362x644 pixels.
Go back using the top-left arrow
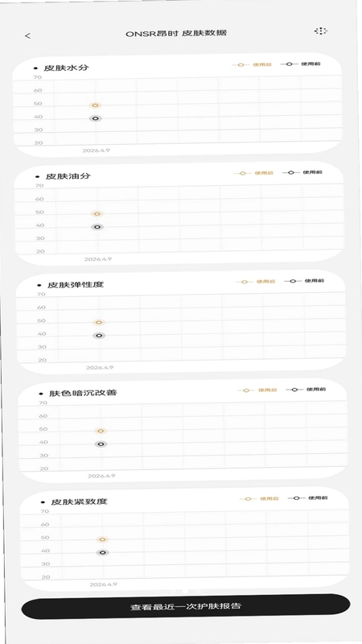pos(27,36)
